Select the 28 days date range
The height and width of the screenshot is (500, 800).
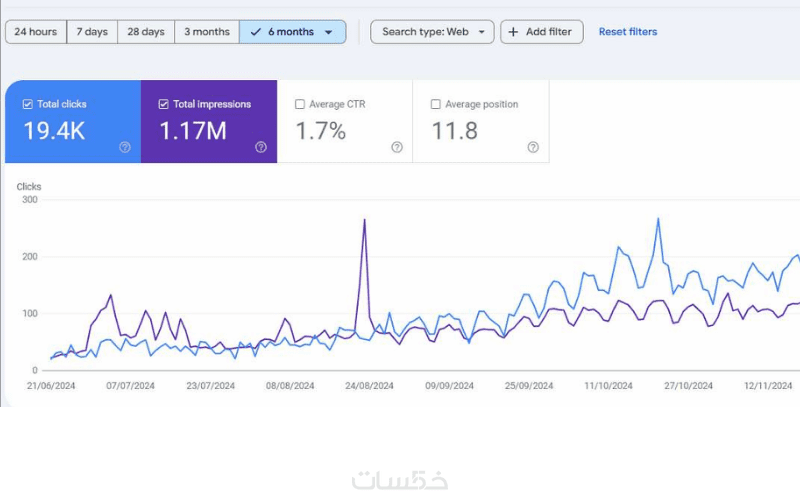pos(146,32)
